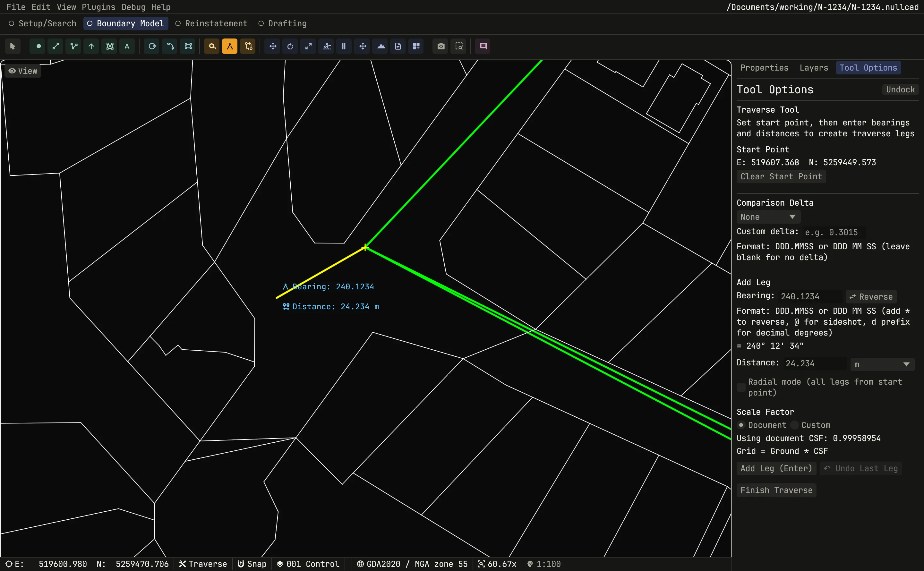
Task: Click the camera snapshot icon
Action: (441, 46)
